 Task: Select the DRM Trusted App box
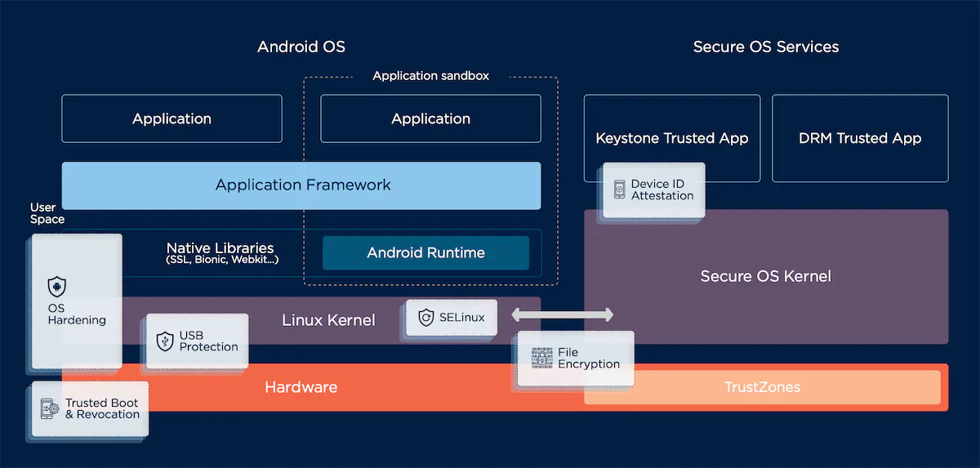(860, 138)
